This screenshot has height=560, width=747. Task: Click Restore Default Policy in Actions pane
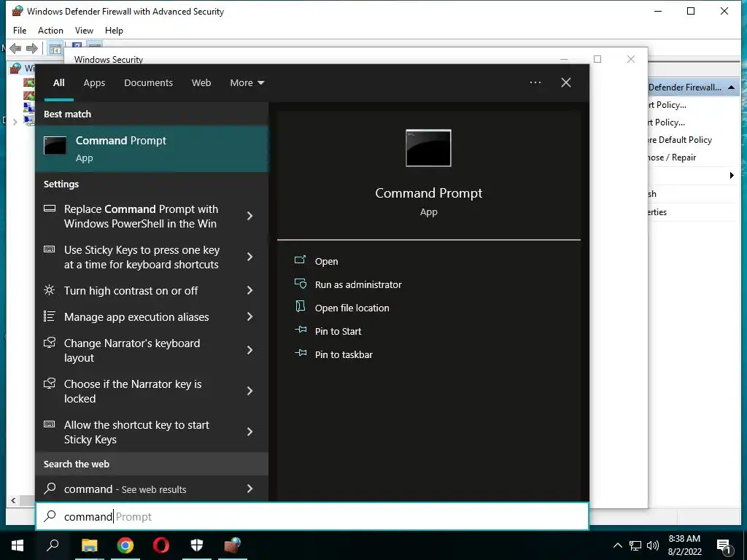(x=680, y=140)
